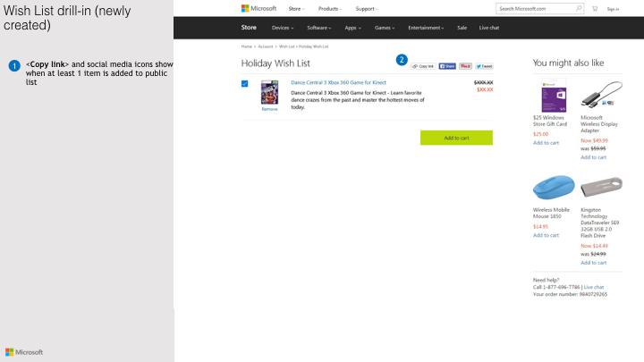Viewport: 644px width, 362px height.
Task: Remove Dance Central 3 from the wish list
Action: point(269,109)
